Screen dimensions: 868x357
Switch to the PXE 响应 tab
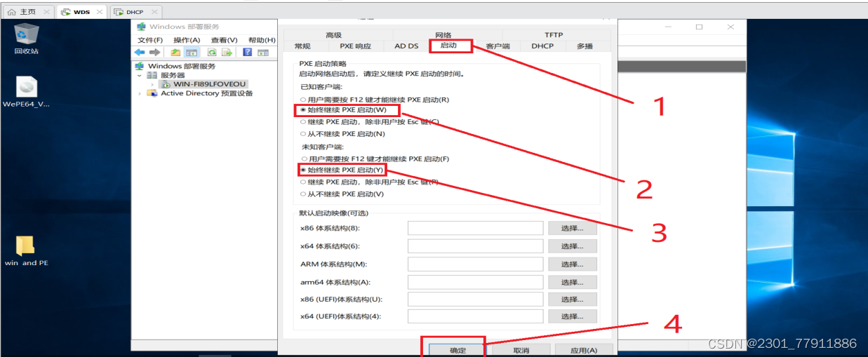coord(355,46)
